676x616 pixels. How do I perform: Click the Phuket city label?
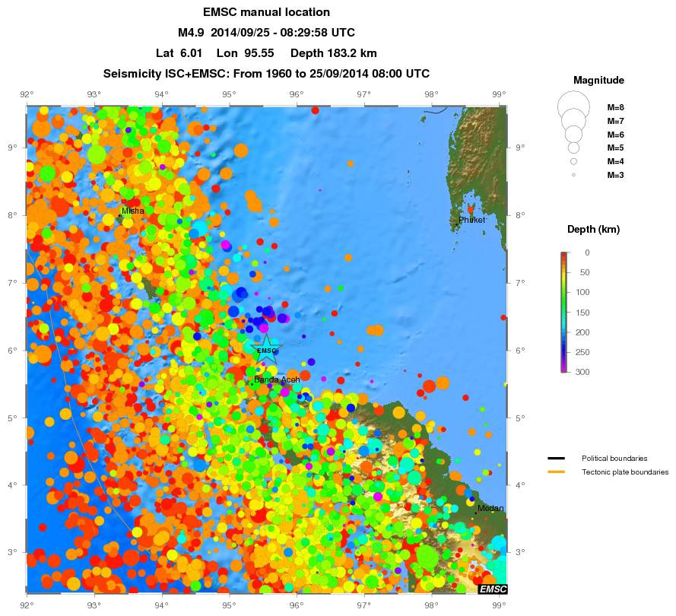coord(471,220)
